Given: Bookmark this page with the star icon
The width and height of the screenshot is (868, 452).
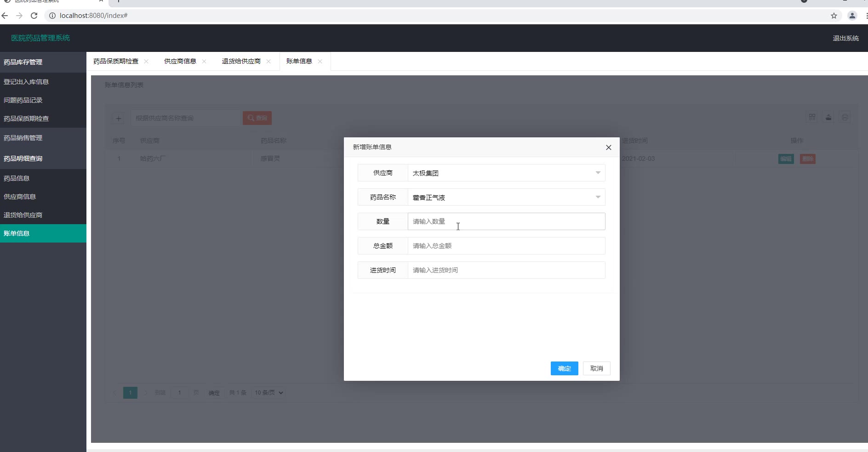Looking at the screenshot, I should (x=834, y=16).
